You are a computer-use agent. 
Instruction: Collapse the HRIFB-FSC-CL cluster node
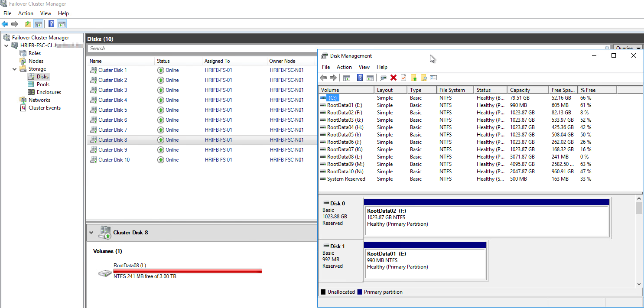(x=6, y=45)
